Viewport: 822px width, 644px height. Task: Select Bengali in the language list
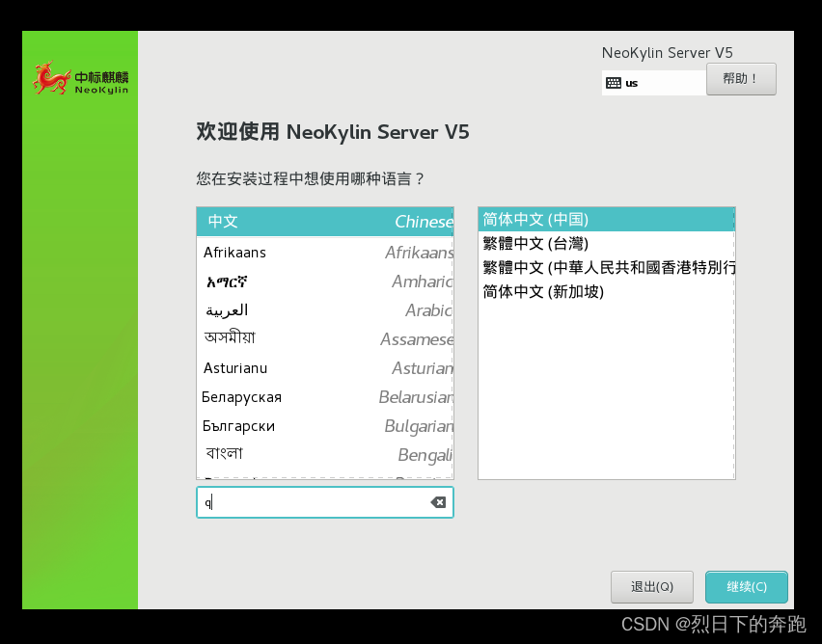tap(325, 455)
